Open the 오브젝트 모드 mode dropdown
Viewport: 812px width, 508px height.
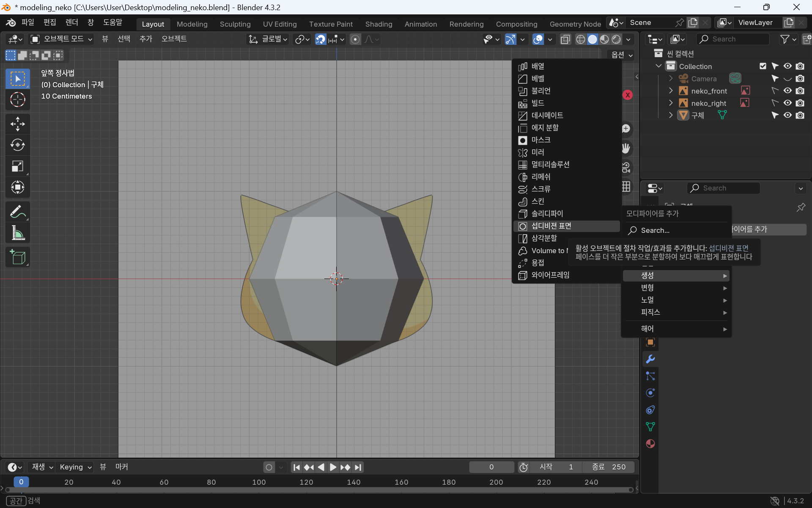point(61,39)
